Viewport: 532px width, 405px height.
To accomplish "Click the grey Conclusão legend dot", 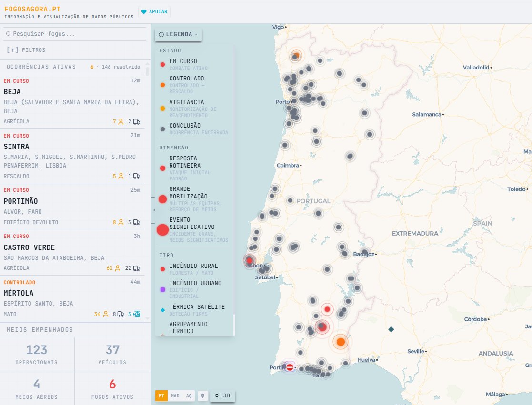I will click(162, 129).
